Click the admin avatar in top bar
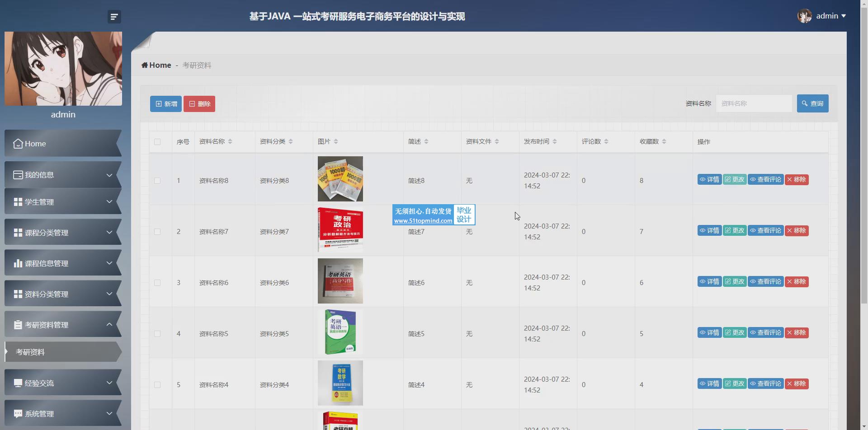Image resolution: width=868 pixels, height=430 pixels. coord(804,16)
